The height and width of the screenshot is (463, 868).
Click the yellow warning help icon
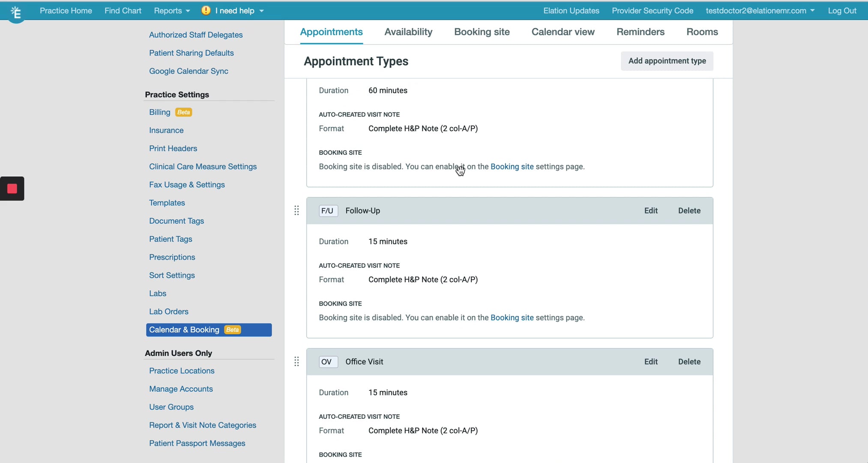[206, 10]
